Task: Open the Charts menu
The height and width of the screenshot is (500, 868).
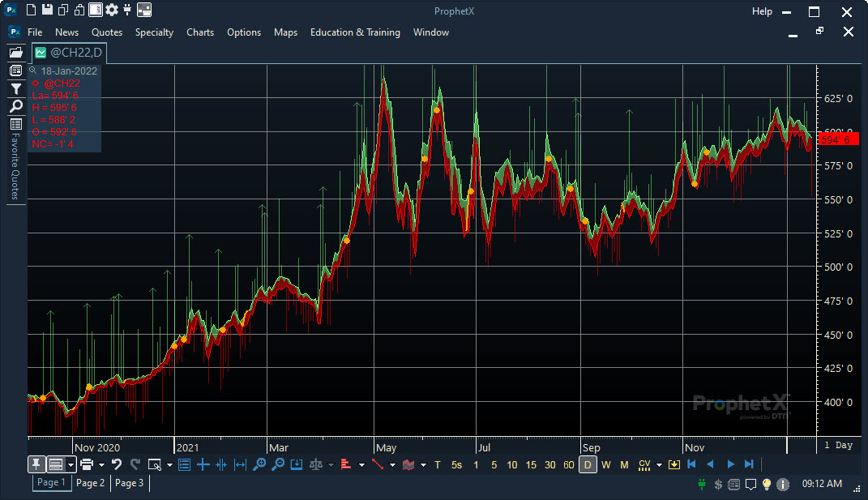Action: coord(200,32)
